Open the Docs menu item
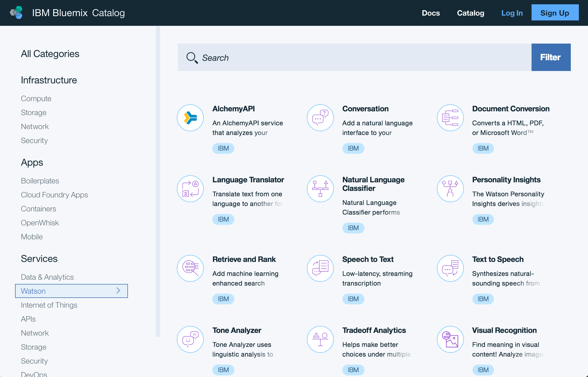588x377 pixels. pos(431,13)
